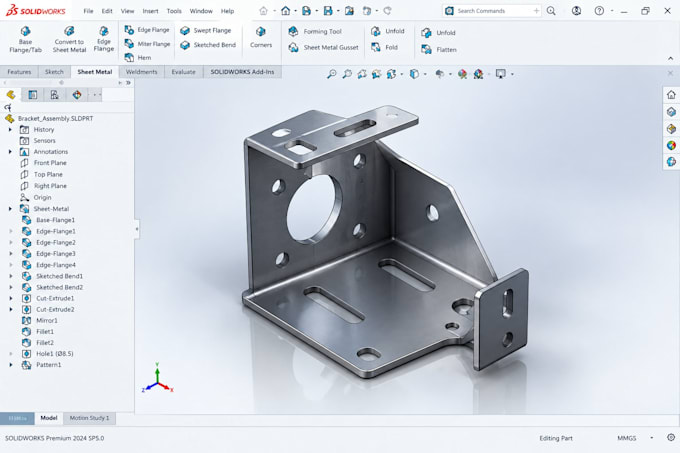Screen dimensions: 680x453
Task: Click the Unfold button beside Forming Tool
Action: [388, 31]
